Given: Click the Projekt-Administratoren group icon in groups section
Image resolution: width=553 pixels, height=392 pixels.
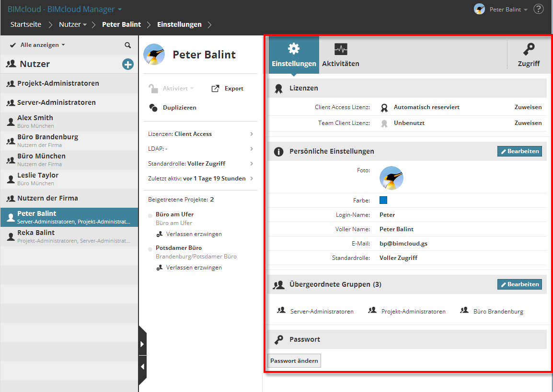Looking at the screenshot, I should coord(372,310).
